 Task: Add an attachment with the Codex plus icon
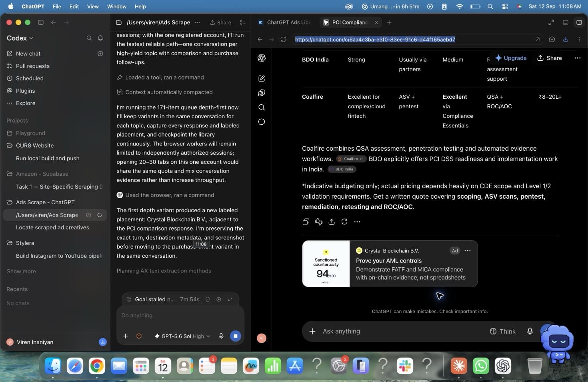(125, 336)
